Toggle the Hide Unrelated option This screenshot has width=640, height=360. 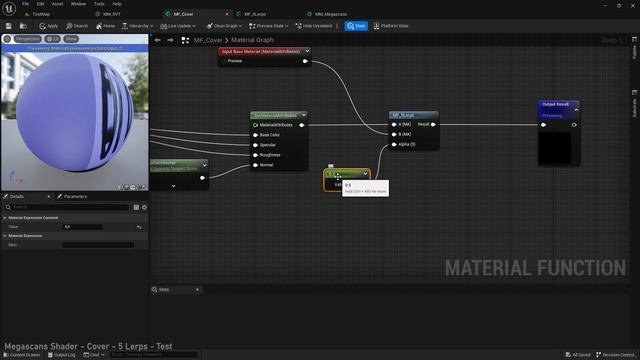pyautogui.click(x=314, y=26)
